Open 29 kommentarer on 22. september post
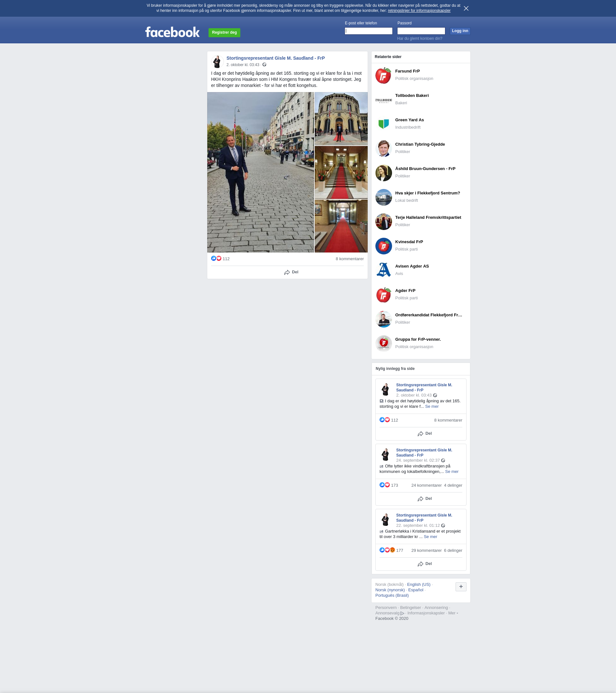Image resolution: width=616 pixels, height=693 pixels. 426,551
